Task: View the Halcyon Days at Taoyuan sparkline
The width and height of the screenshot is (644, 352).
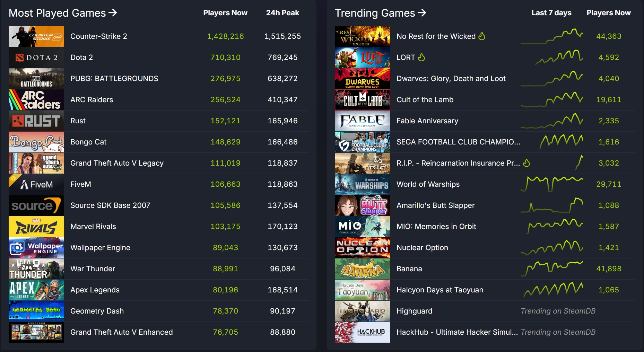Action: (553, 290)
